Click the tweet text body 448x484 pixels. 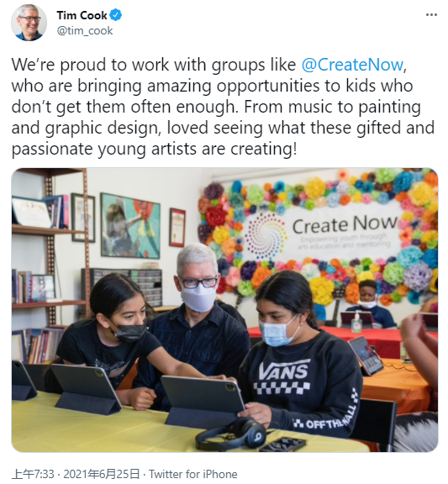223,107
